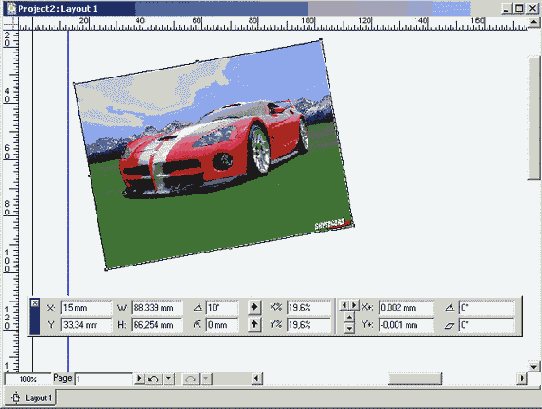Click the zoom percentage field showing 100%

pyautogui.click(x=28, y=379)
